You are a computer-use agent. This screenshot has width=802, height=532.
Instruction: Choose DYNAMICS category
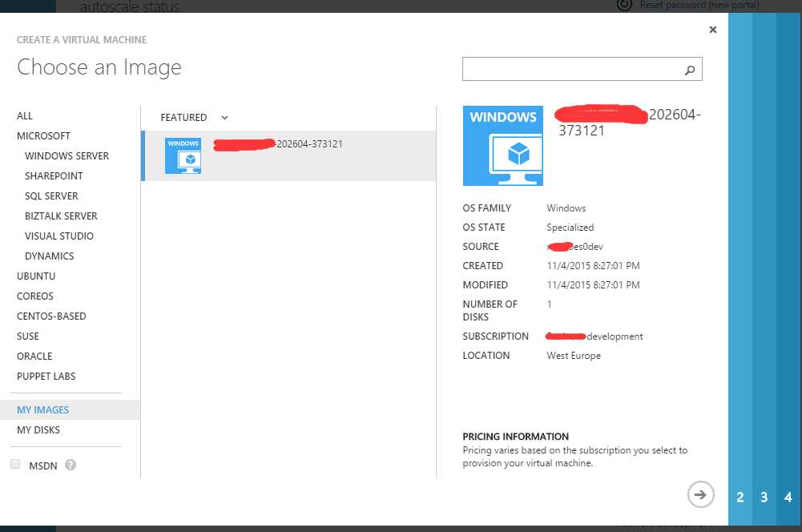[49, 256]
